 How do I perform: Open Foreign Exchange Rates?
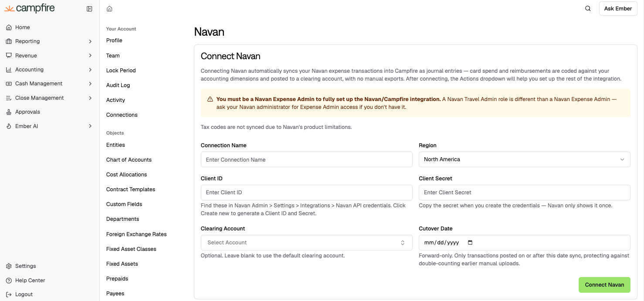[136, 234]
